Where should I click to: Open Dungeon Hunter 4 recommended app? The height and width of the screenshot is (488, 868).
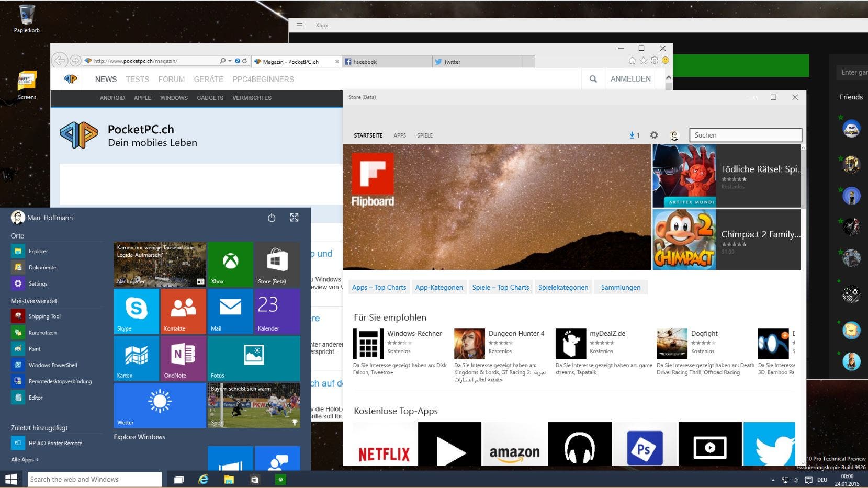501,356
